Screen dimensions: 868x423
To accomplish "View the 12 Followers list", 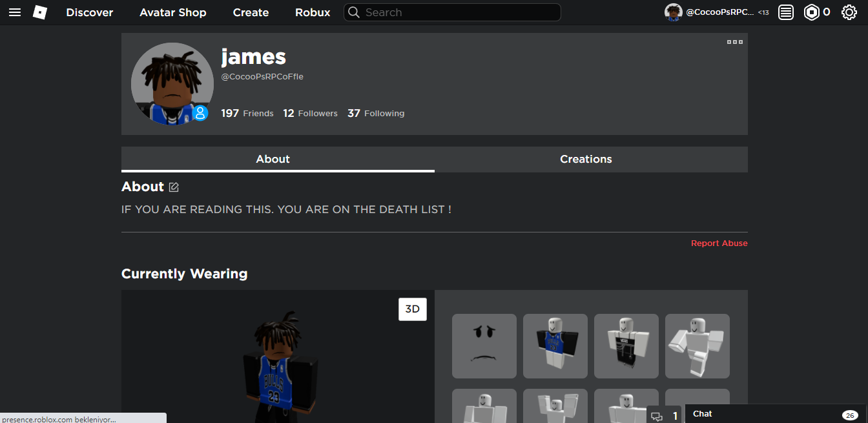I will 310,113.
